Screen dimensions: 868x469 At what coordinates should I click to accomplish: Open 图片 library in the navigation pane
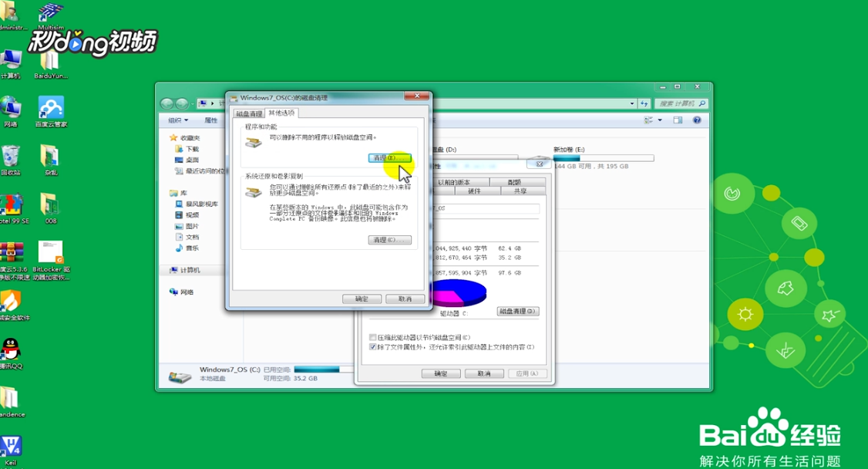187,226
